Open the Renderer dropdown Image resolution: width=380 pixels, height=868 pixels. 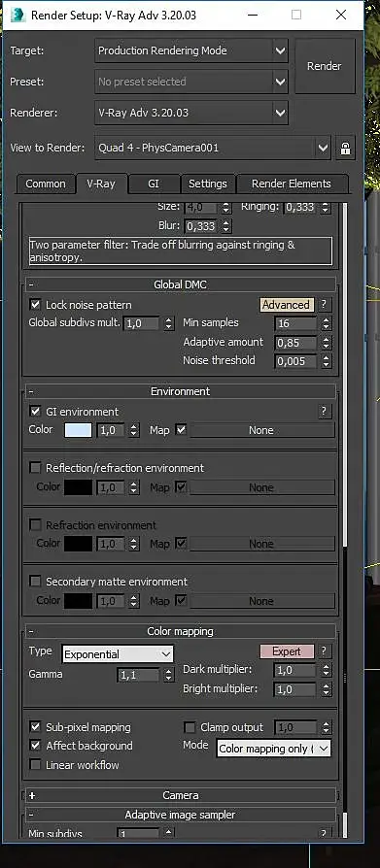coord(191,113)
